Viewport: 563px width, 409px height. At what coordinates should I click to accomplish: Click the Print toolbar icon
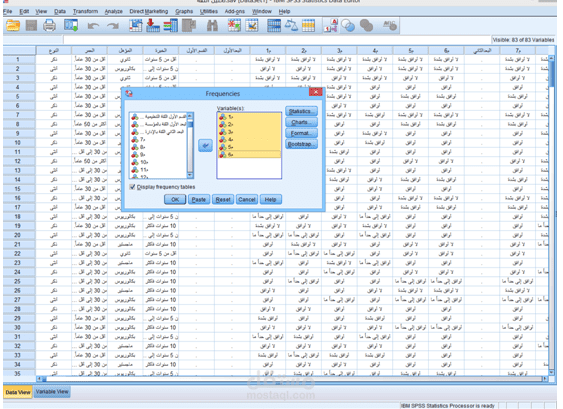coord(49,26)
